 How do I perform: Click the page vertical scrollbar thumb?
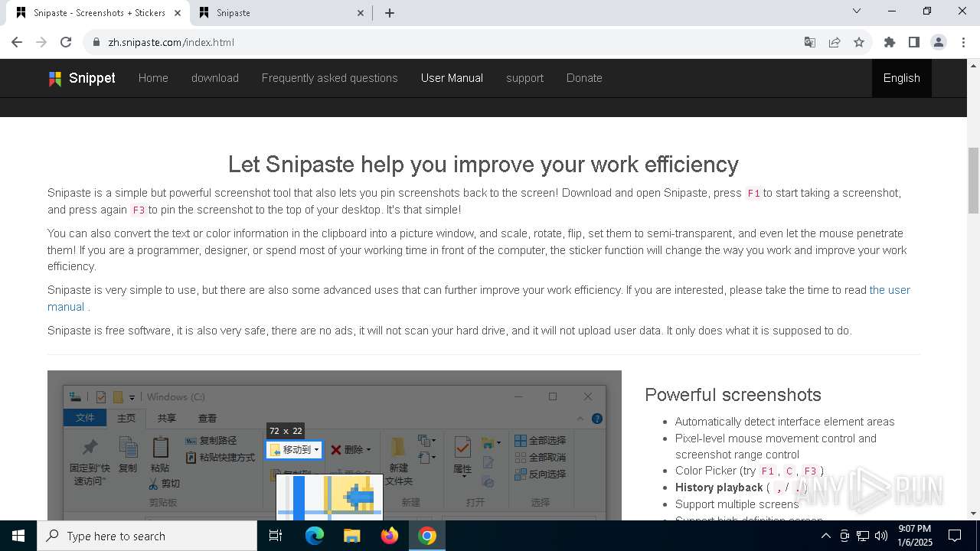coord(974,181)
